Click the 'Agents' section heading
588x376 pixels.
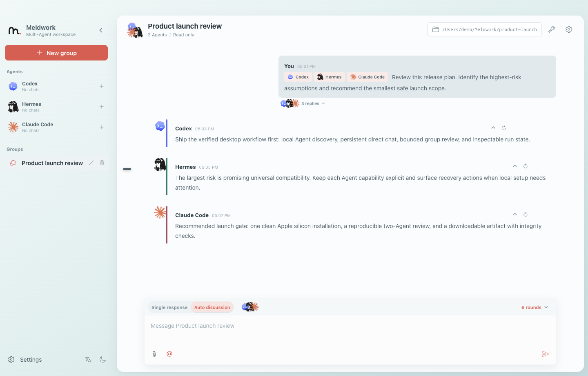[15, 72]
